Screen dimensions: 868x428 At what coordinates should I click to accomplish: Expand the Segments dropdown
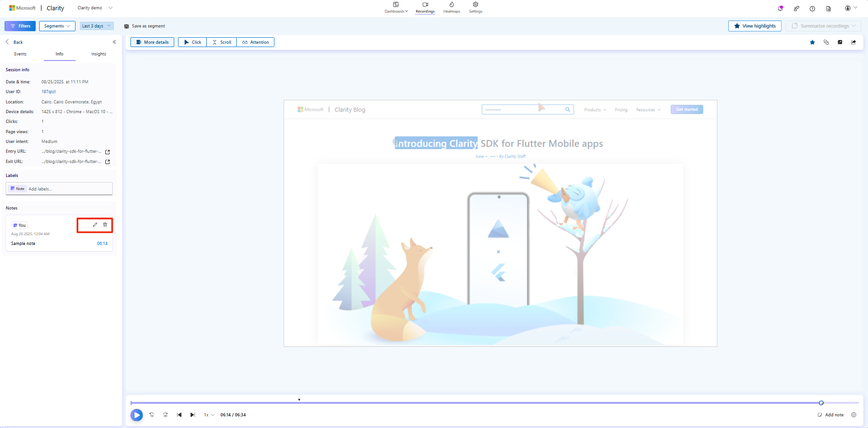pyautogui.click(x=57, y=26)
